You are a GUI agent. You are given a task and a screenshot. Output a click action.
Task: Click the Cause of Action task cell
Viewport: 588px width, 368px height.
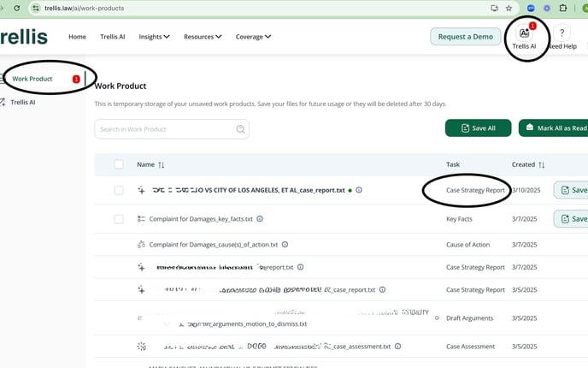[x=467, y=245]
